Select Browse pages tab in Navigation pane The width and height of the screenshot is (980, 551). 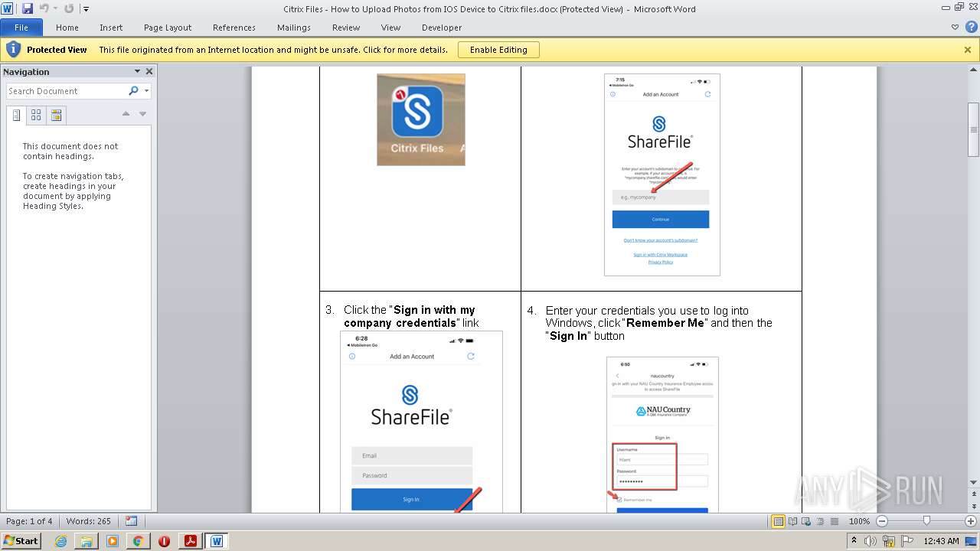36,116
